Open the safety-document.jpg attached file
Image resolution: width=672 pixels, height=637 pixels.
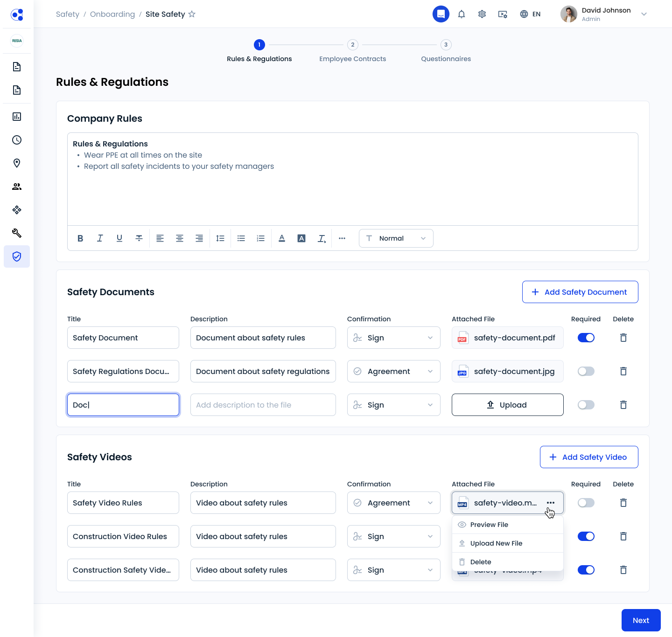click(508, 371)
